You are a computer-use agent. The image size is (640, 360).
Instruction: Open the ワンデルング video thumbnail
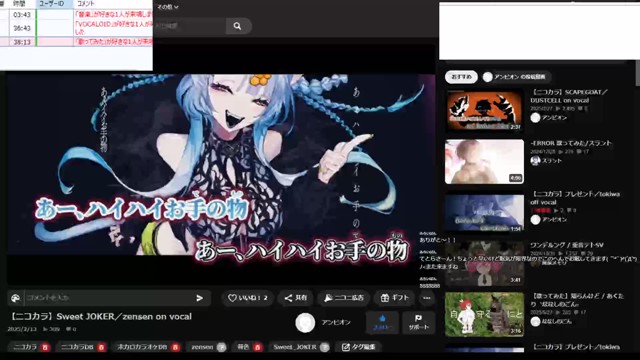coord(484,264)
